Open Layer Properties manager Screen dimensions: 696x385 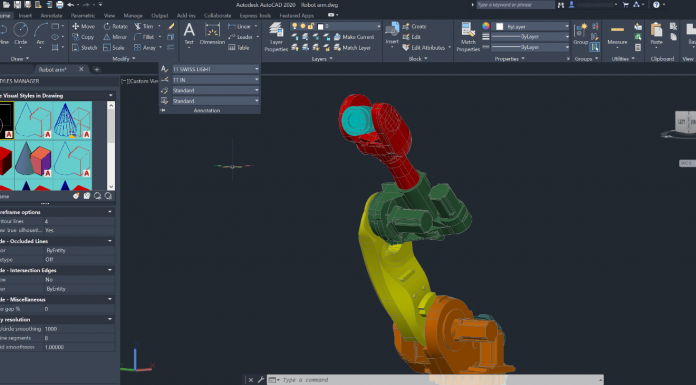click(x=276, y=36)
